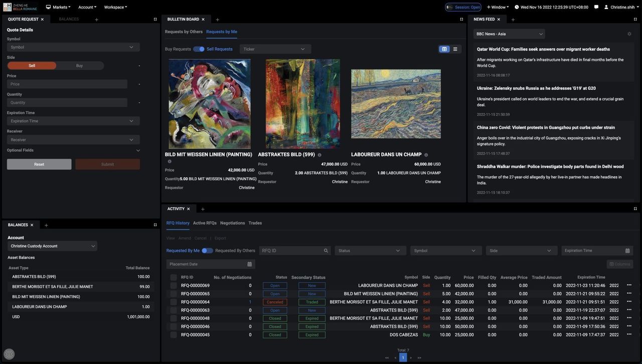Maximize the Quote Request panel
The width and height of the screenshot is (642, 364).
(155, 19)
